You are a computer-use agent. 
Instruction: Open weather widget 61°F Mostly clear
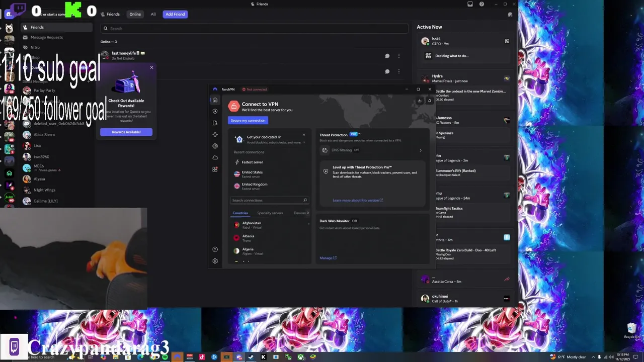568,357
